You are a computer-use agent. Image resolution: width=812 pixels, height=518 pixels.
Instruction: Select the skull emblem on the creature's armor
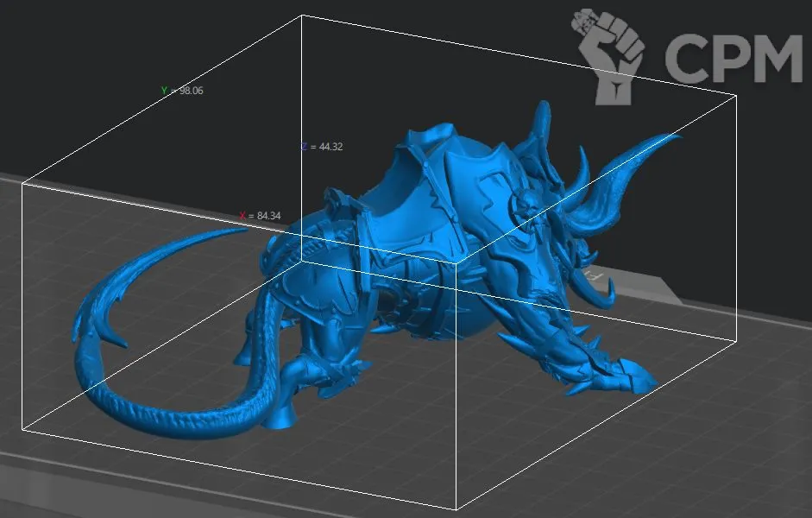523,205
